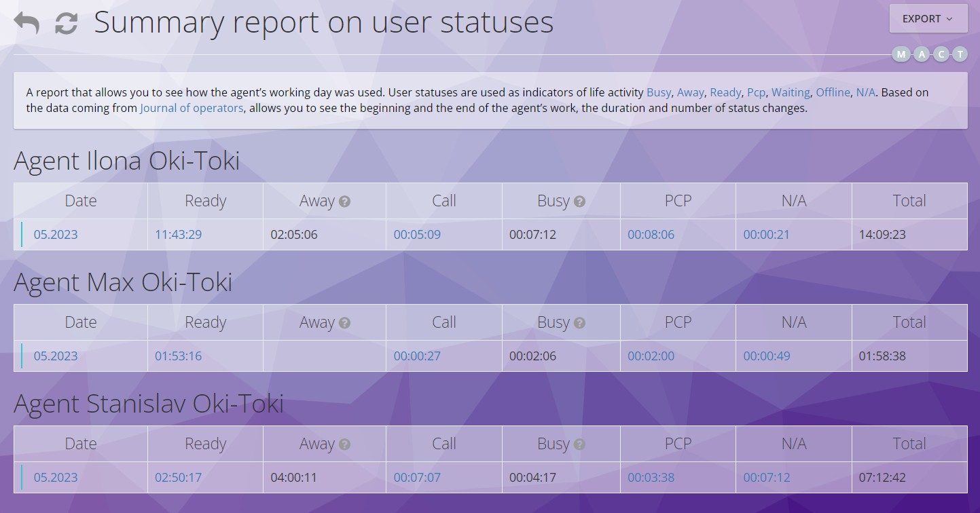Click the refresh report icon
Viewport: 980px width, 513px height.
click(x=66, y=23)
